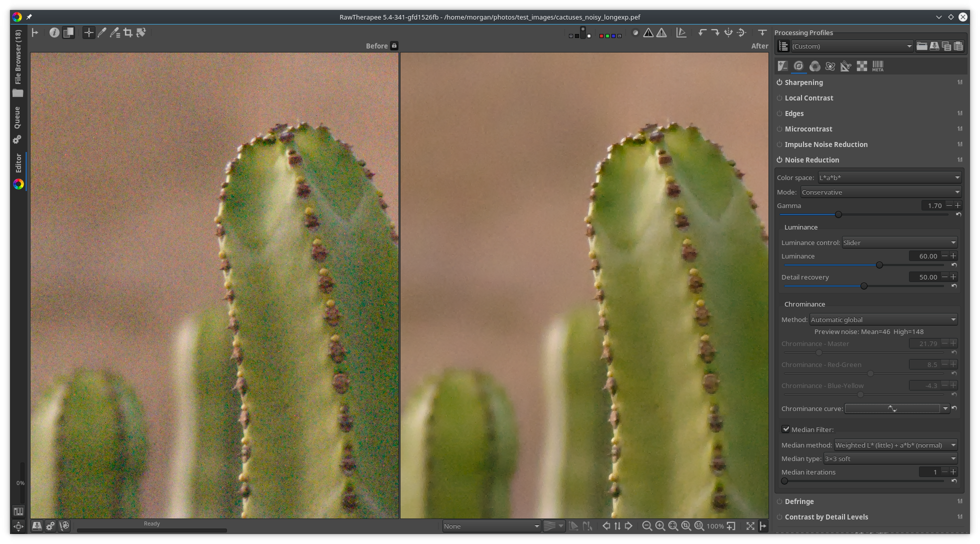Expand the Defringe section header
980x544 pixels.
pyautogui.click(x=799, y=501)
